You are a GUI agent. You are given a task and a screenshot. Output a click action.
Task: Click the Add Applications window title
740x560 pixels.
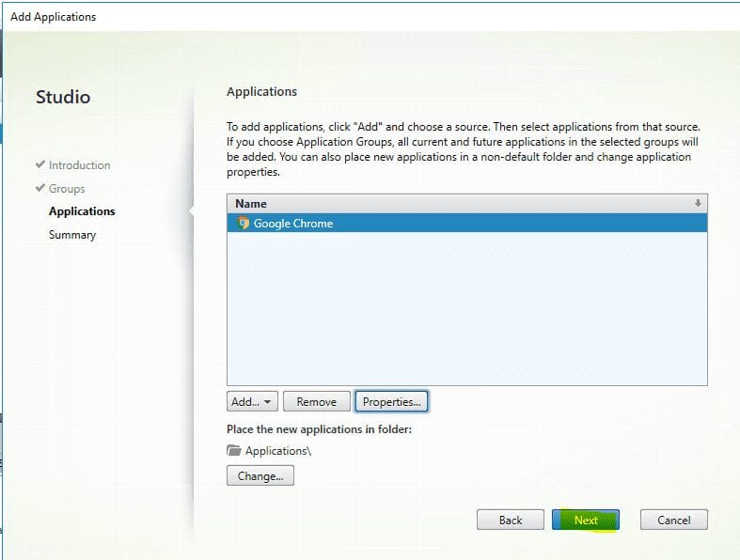pyautogui.click(x=54, y=17)
